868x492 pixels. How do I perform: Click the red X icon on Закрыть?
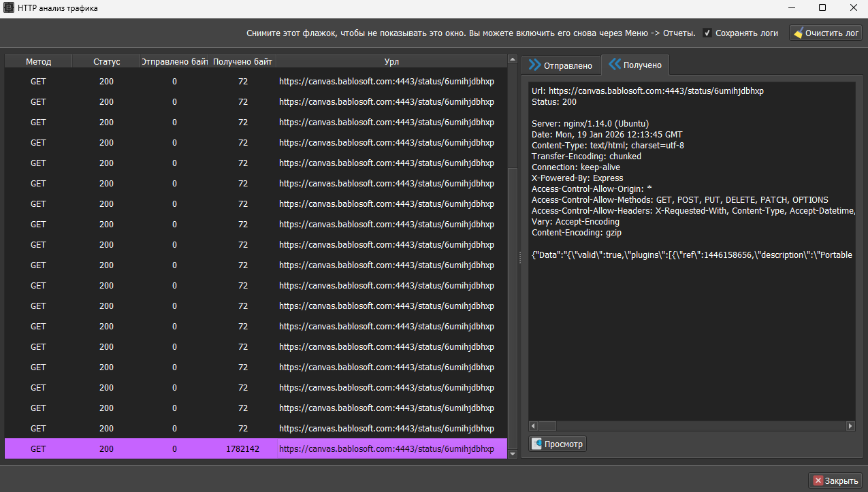tap(818, 480)
